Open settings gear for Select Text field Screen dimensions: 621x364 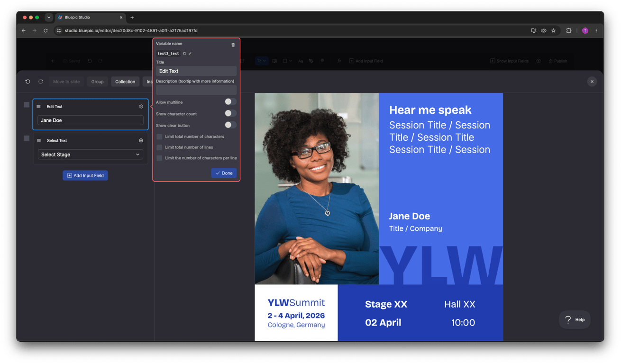click(141, 141)
